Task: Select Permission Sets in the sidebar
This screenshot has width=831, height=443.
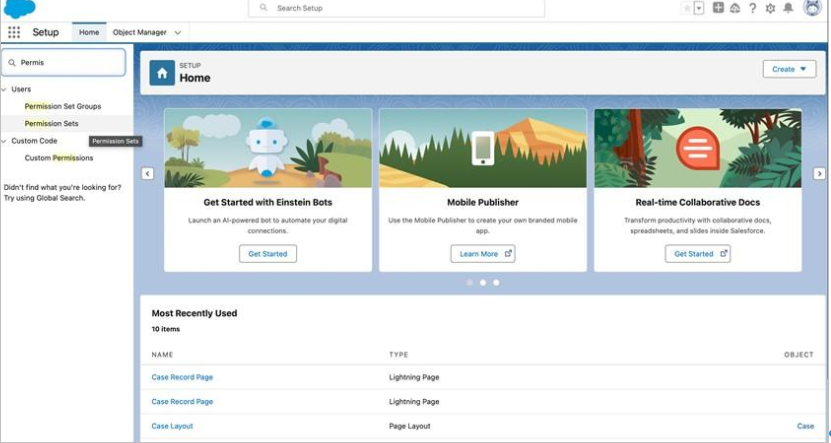Action: coord(51,123)
